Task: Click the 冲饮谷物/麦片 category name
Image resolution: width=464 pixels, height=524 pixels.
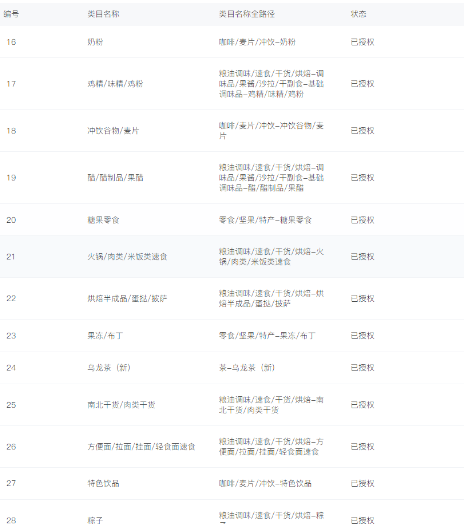Action: [113, 131]
